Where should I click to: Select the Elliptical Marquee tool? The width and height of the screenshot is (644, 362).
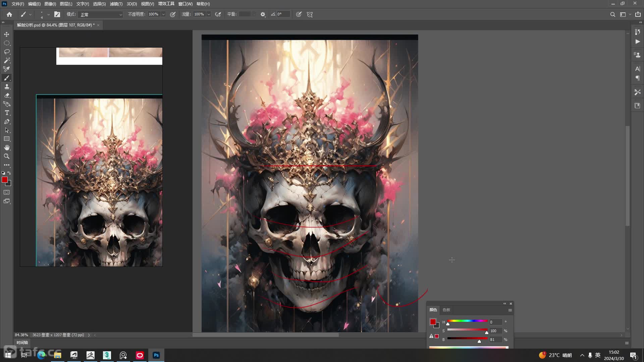[x=7, y=43]
